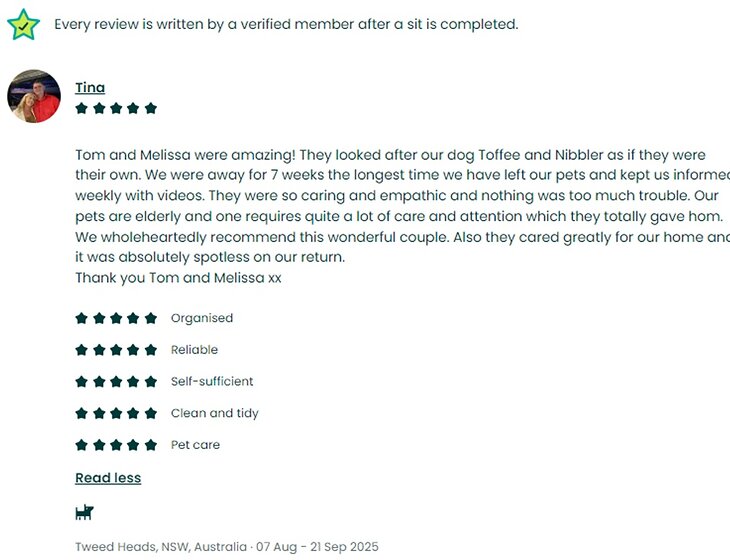Click the Clean and tidy star rating
The width and height of the screenshot is (730, 560).
pyautogui.click(x=116, y=413)
